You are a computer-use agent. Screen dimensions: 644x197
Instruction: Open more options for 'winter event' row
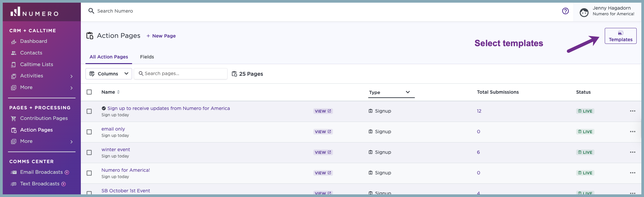633,152
